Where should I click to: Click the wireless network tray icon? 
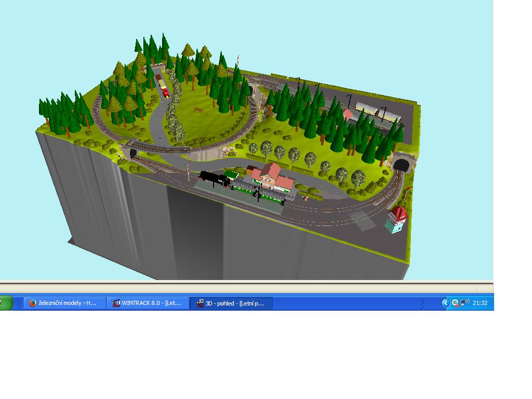(464, 302)
